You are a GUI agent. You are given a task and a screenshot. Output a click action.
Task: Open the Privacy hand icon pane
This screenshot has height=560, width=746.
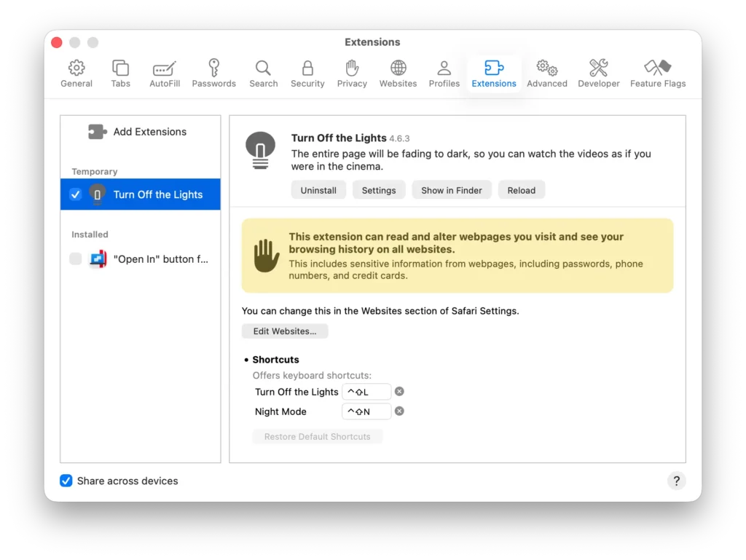click(x=352, y=74)
